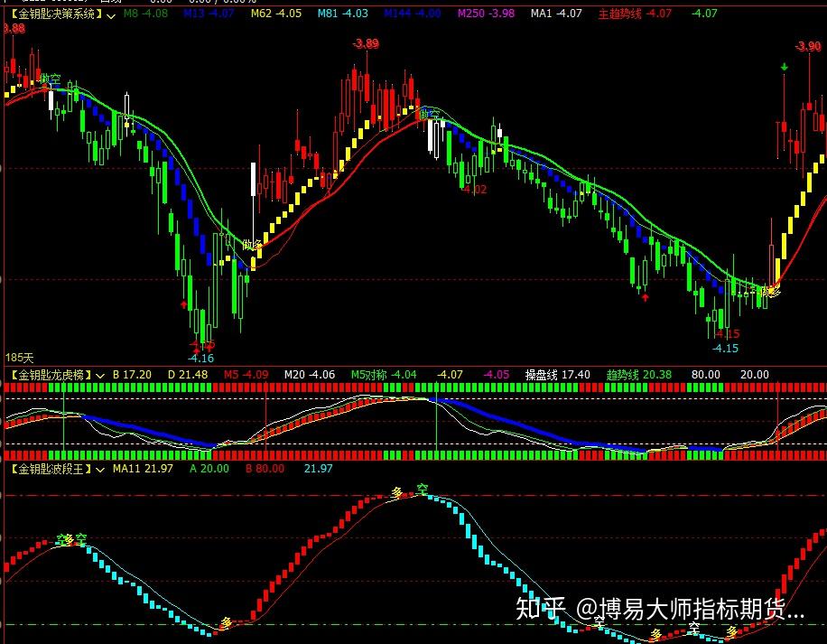This screenshot has width=827, height=644.
Task: Click the MA1 -4.07 label
Action: 556,14
